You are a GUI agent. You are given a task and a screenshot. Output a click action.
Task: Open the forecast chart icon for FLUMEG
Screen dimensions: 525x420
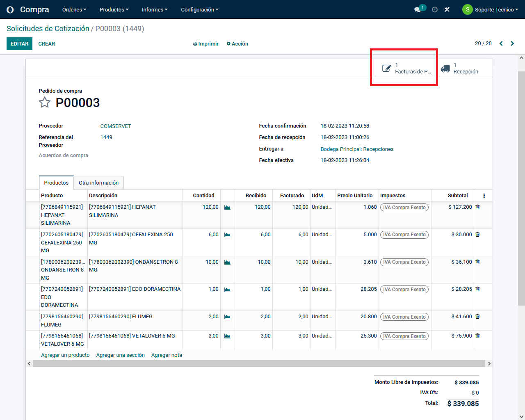227,317
